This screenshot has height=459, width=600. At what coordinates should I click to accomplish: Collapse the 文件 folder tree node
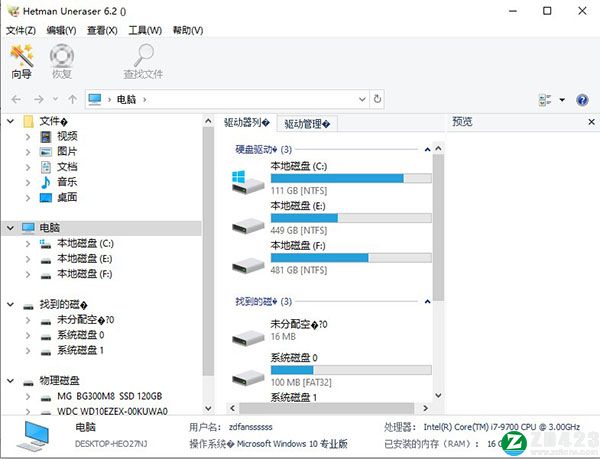11,121
